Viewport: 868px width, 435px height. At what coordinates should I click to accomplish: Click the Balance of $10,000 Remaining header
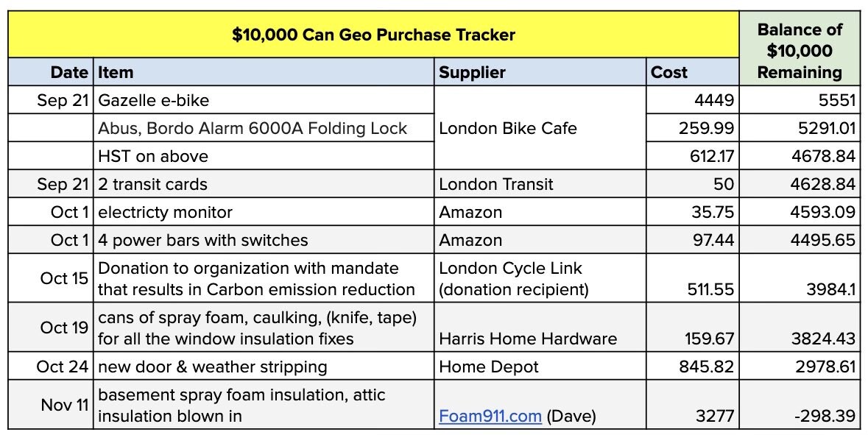pyautogui.click(x=800, y=51)
